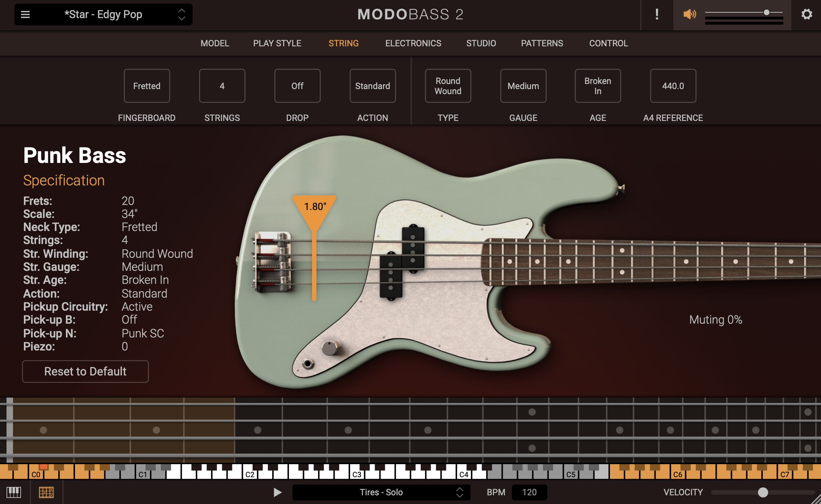
Task: Click the output jack on the bass
Action: coord(308,364)
